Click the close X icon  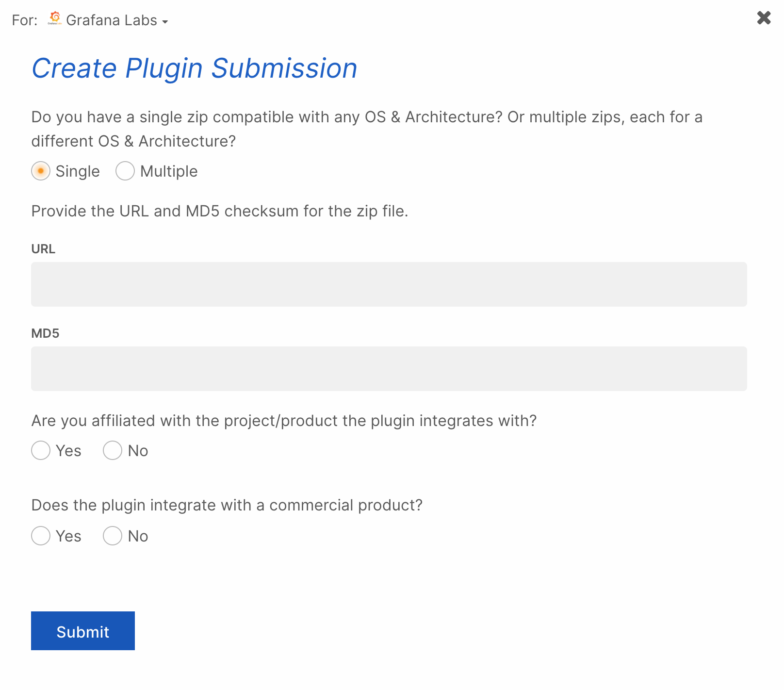(x=764, y=18)
